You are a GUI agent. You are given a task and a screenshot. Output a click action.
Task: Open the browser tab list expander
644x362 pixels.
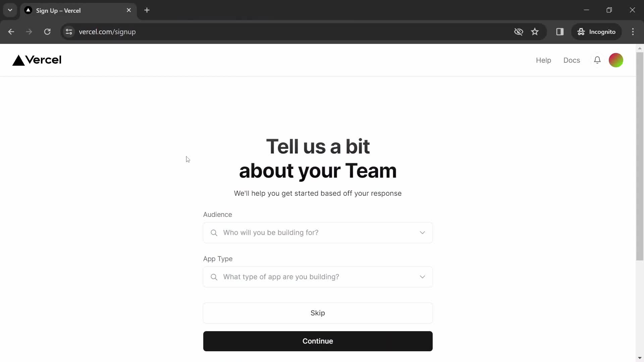[10, 10]
